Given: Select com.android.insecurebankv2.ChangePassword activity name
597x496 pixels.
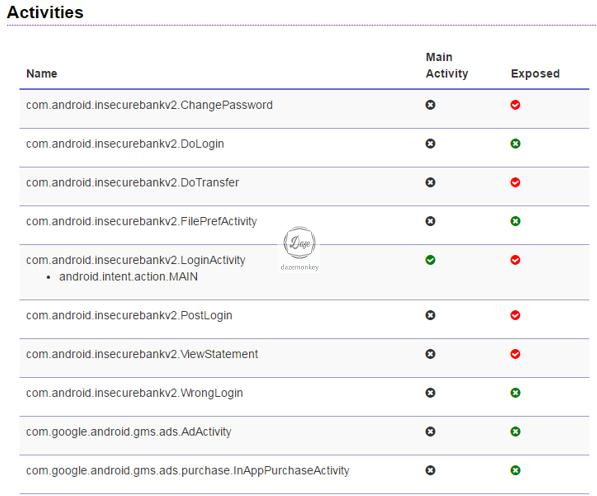Looking at the screenshot, I should 149,105.
